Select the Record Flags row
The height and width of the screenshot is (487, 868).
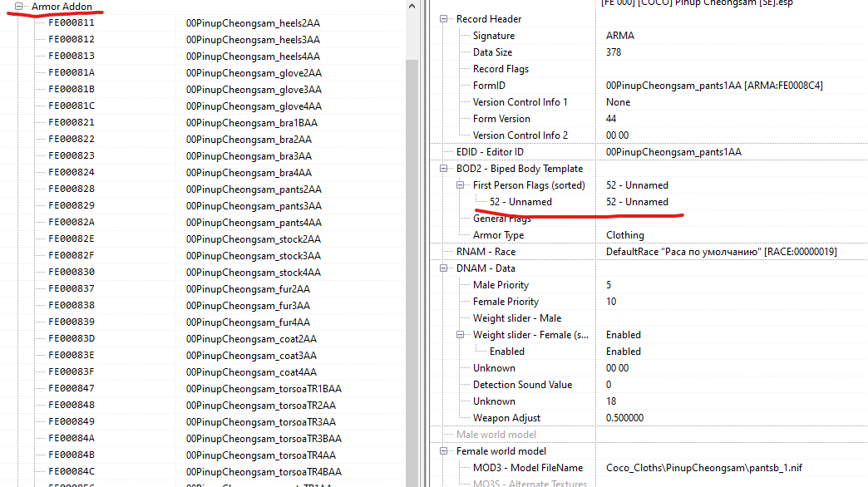(x=501, y=69)
